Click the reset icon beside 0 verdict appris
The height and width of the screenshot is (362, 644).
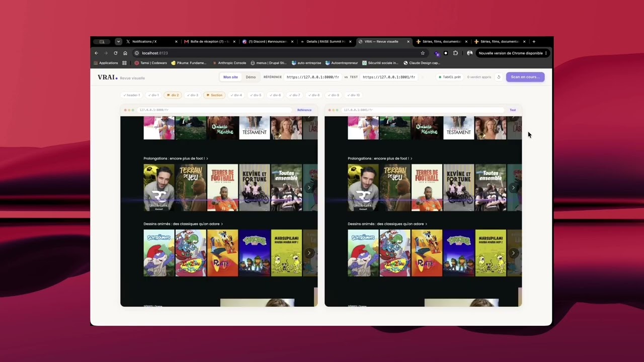pyautogui.click(x=499, y=77)
